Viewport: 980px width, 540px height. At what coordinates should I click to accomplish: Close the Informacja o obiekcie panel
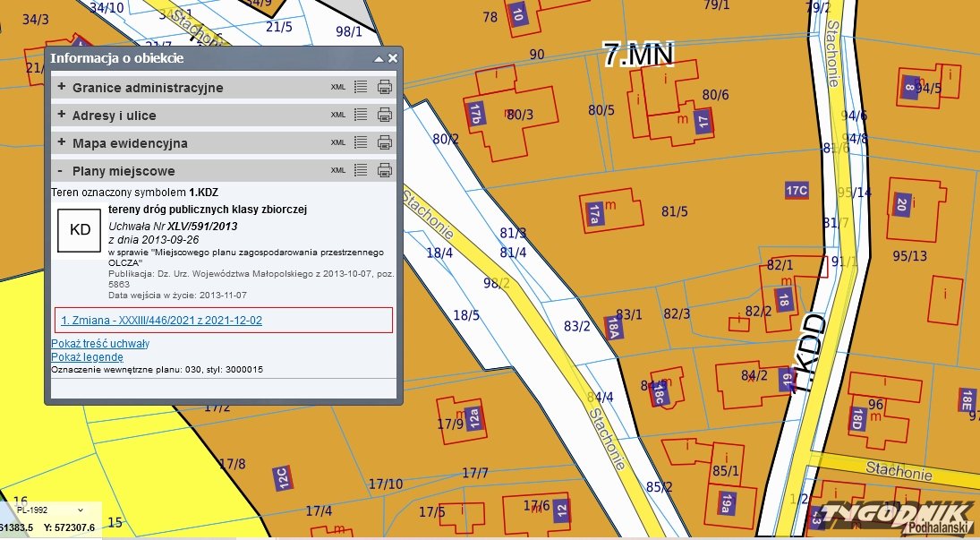pos(392,58)
